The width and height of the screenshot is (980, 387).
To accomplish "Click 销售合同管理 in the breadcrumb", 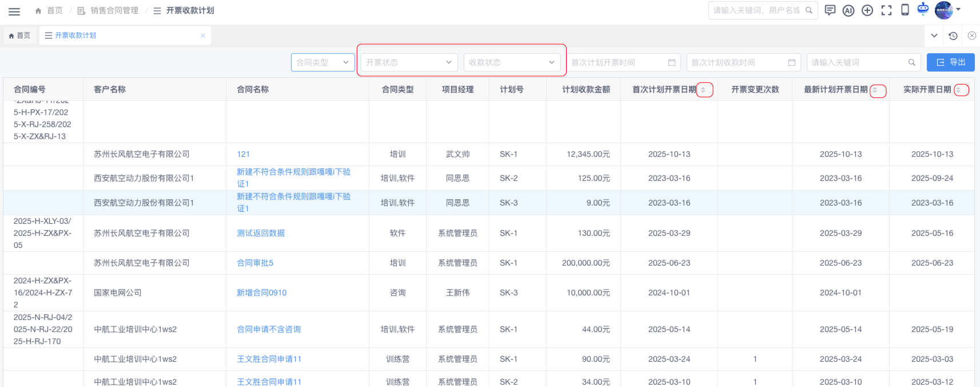I will pyautogui.click(x=114, y=10).
